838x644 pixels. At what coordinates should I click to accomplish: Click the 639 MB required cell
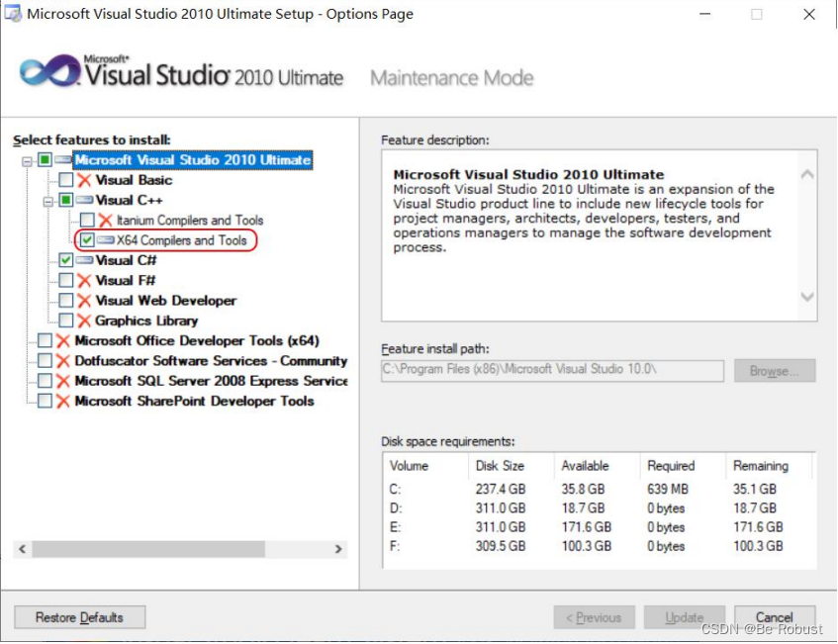pyautogui.click(x=668, y=489)
